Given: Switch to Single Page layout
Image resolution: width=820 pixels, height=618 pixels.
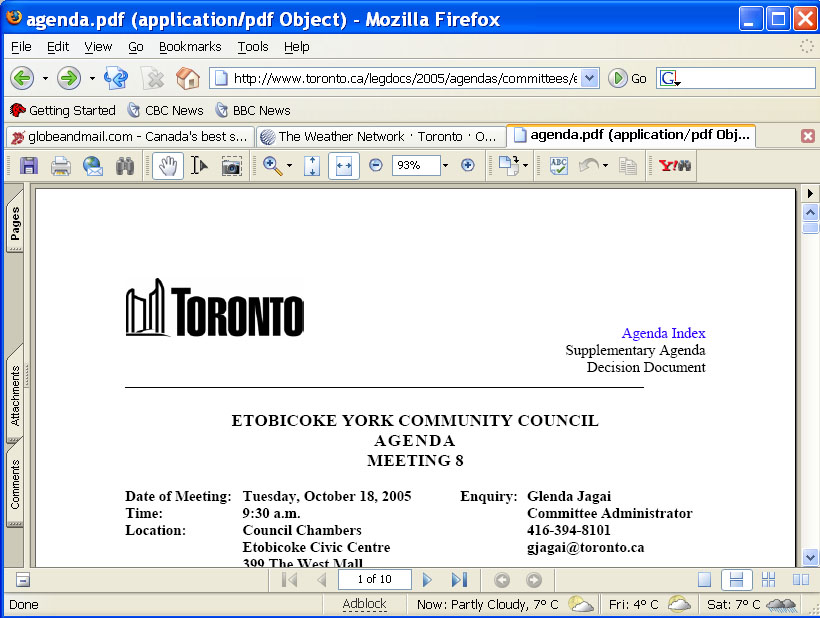Looking at the screenshot, I should (x=704, y=579).
